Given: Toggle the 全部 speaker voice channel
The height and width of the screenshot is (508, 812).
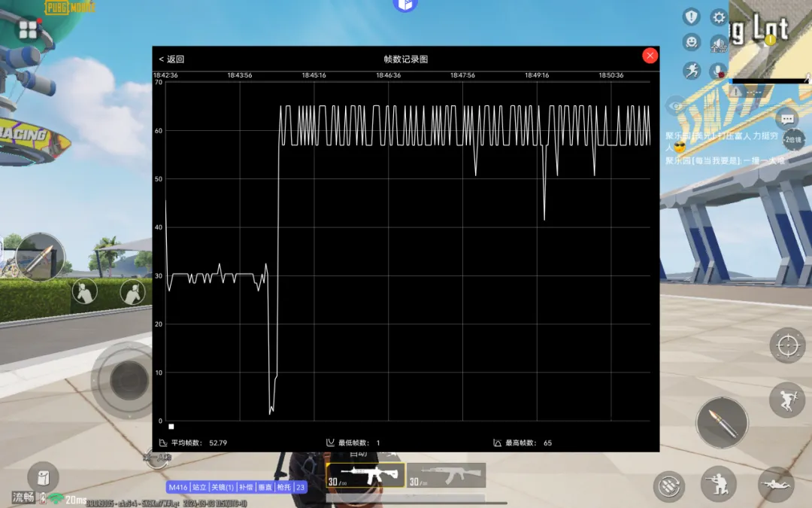Looking at the screenshot, I should pos(719,44).
